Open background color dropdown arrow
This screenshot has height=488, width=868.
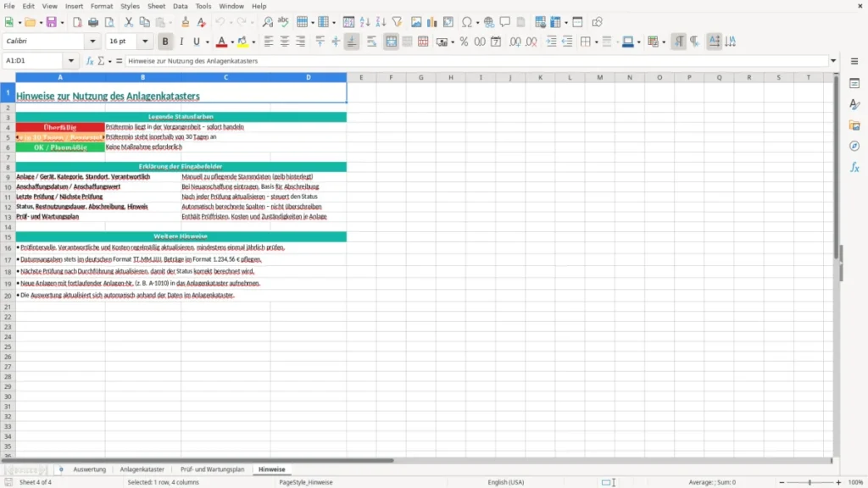(x=253, y=42)
